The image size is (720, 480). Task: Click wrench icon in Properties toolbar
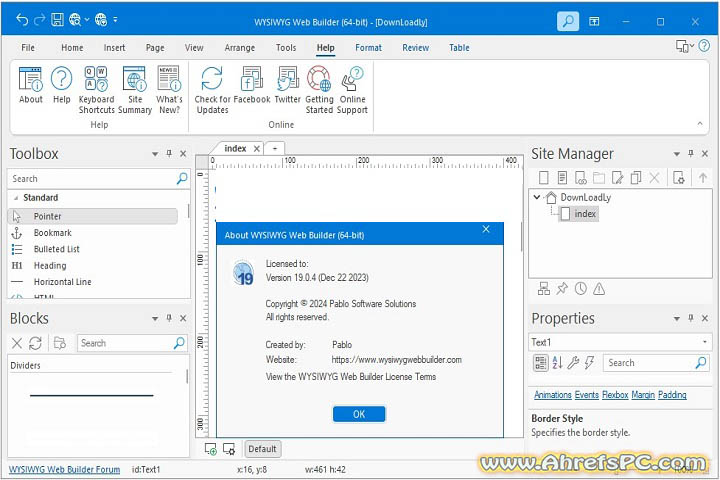coord(573,362)
